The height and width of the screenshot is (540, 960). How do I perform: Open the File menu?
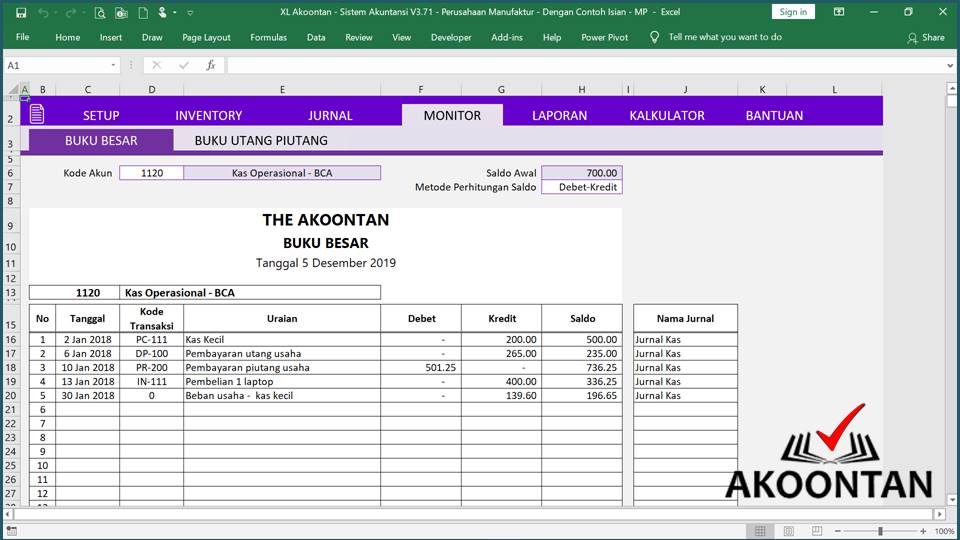point(23,37)
